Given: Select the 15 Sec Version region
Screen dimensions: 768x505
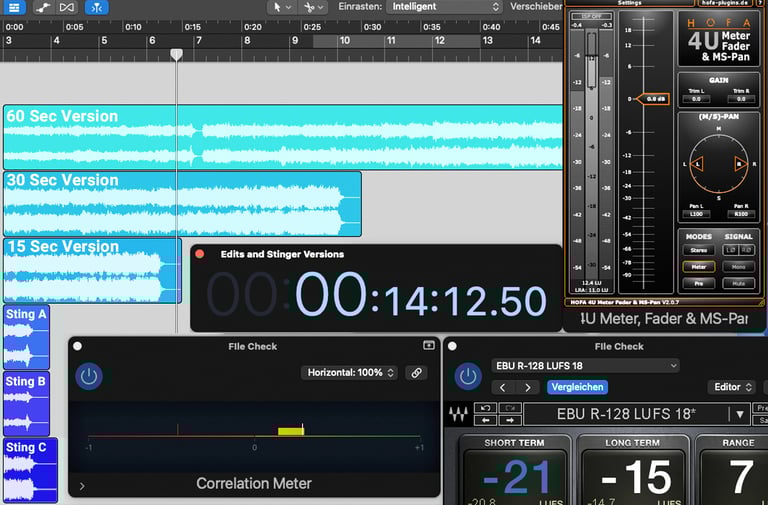Looking at the screenshot, I should point(93,270).
